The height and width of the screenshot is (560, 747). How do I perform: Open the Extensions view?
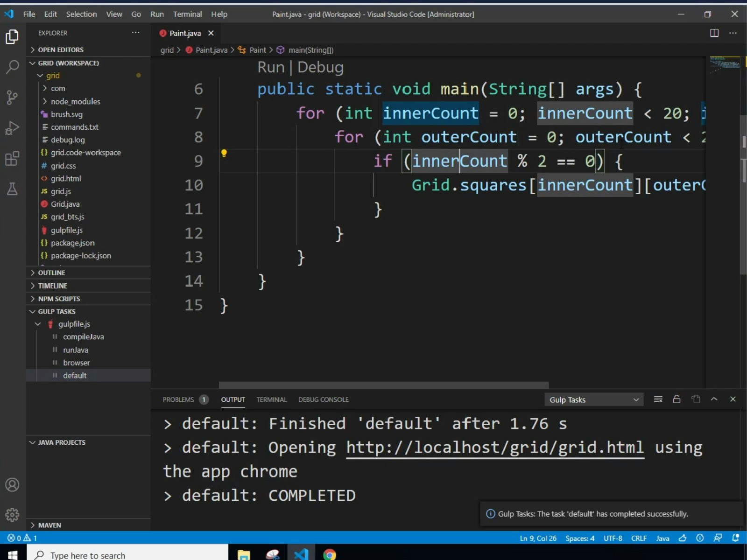coord(12,159)
